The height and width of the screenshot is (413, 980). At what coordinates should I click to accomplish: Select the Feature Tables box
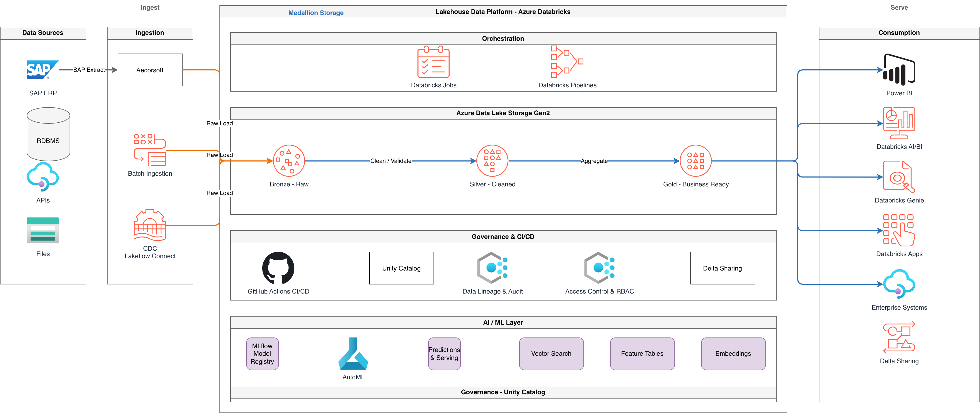coord(642,354)
